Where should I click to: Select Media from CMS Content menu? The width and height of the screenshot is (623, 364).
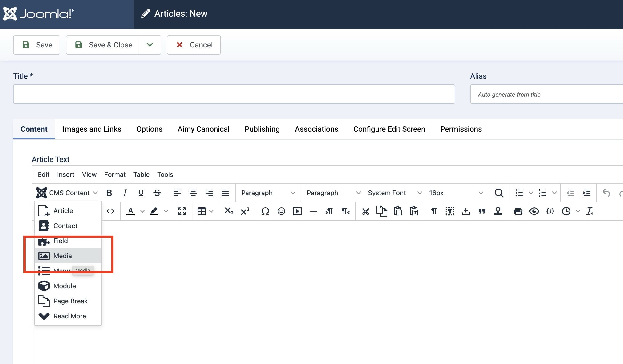[x=68, y=256]
